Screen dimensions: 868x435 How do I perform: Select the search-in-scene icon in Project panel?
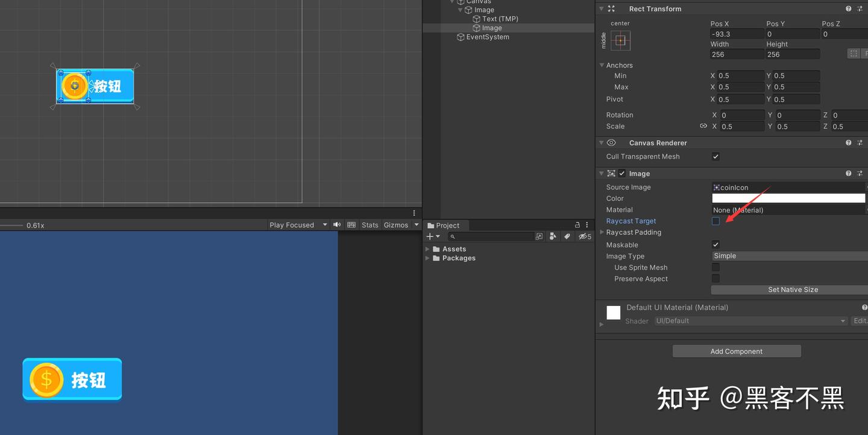click(x=539, y=236)
